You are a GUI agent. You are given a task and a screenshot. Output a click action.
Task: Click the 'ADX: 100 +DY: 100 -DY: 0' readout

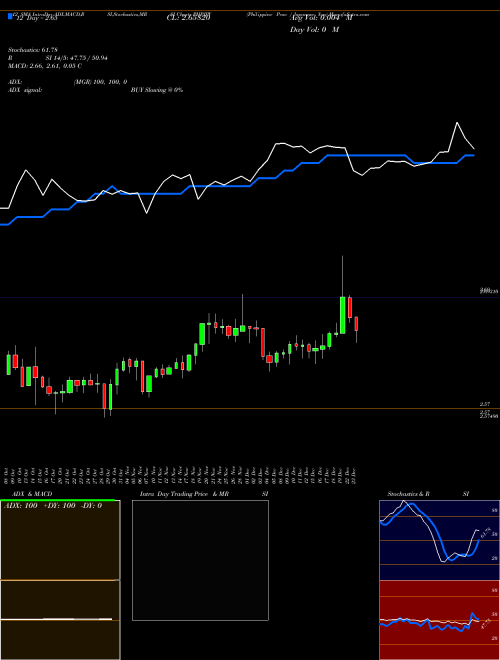(x=53, y=506)
